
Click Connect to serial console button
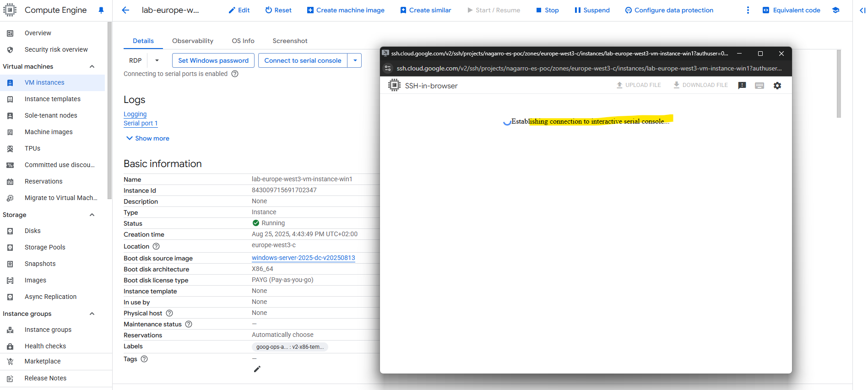[303, 60]
